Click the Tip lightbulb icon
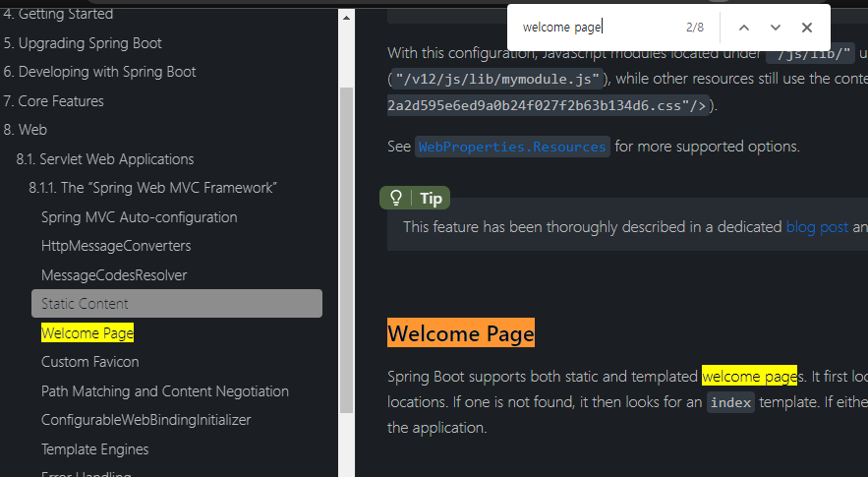Screen dimensions: 868x477 (x=396, y=198)
